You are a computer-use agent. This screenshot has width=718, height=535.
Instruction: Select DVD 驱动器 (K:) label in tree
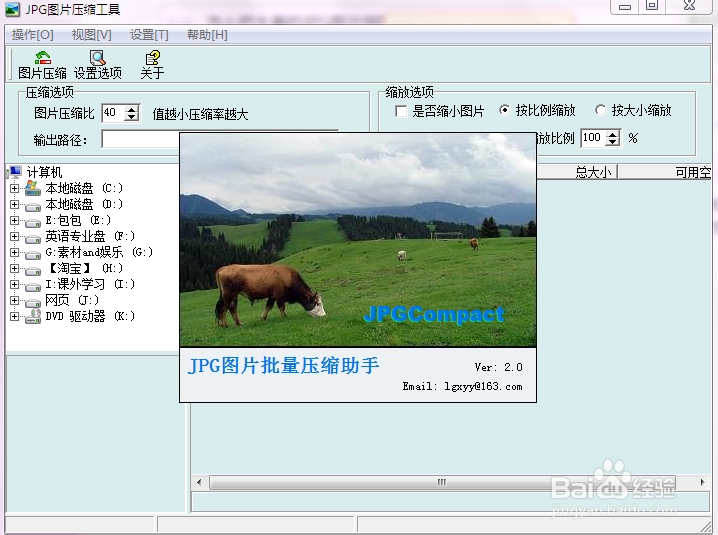[90, 317]
